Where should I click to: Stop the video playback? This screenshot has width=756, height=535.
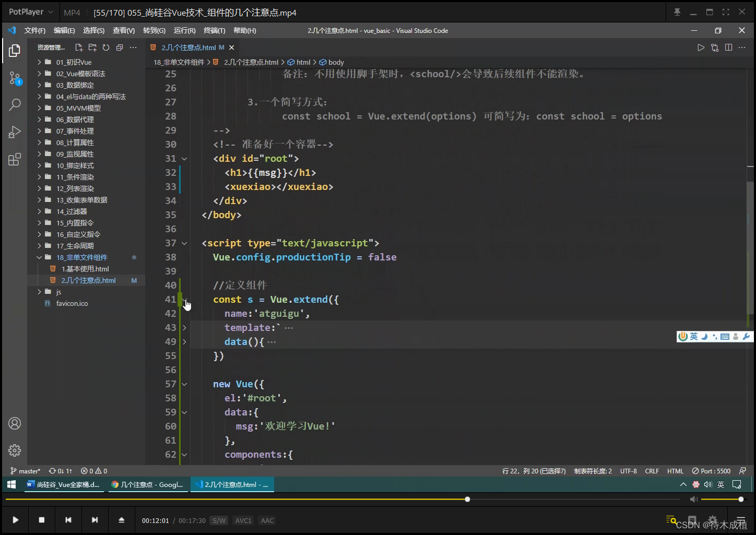click(42, 520)
